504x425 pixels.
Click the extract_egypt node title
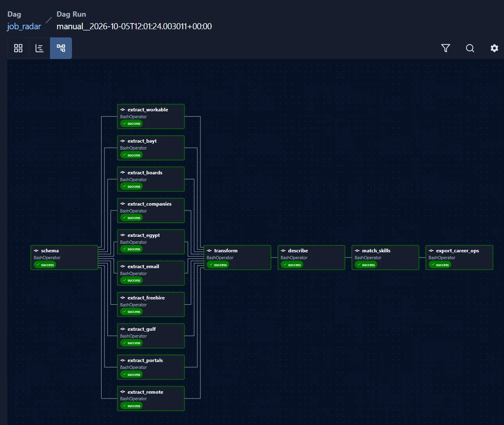143,235
